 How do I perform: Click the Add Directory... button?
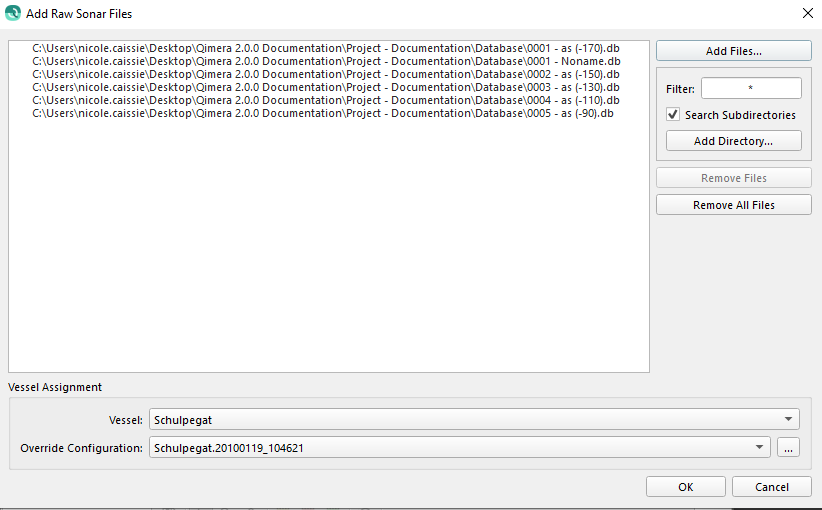pyautogui.click(x=733, y=141)
